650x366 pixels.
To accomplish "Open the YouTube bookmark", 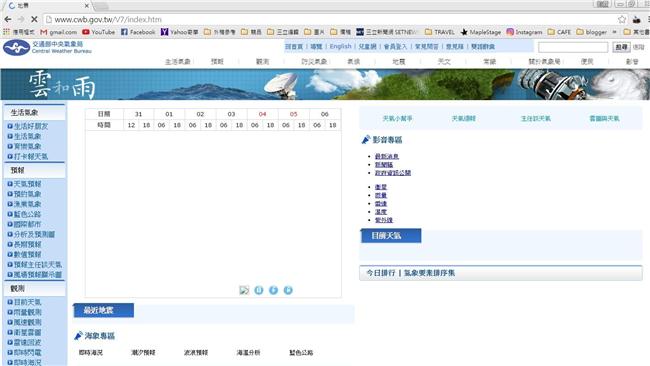I will point(99,32).
